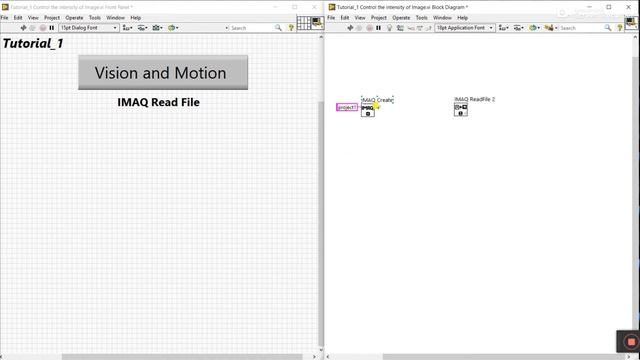Click Pause button in Block Diagram toolbar
This screenshot has width=640, height=360.
(x=379, y=28)
